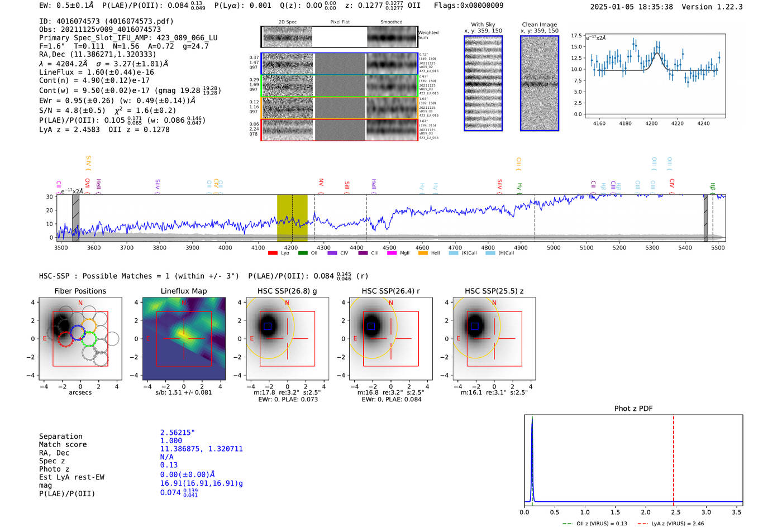Select the orange-bordered fiber spectrum row

[x=339, y=108]
